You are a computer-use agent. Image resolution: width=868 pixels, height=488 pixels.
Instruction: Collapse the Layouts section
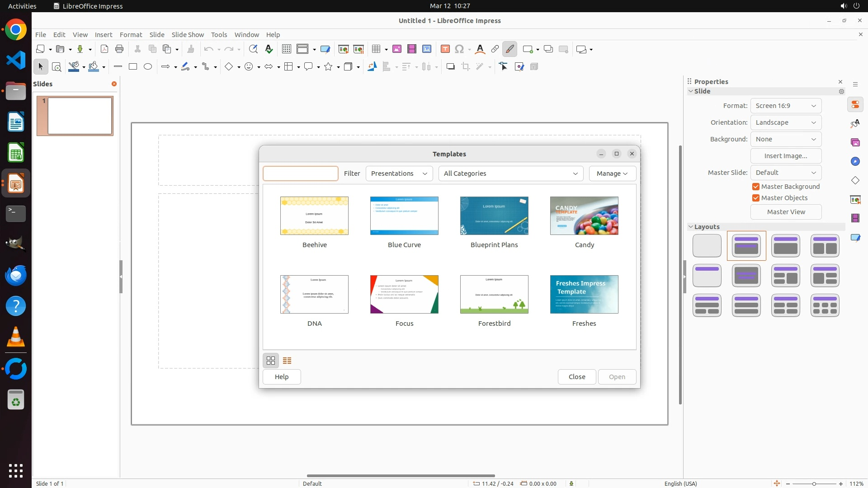click(x=691, y=227)
